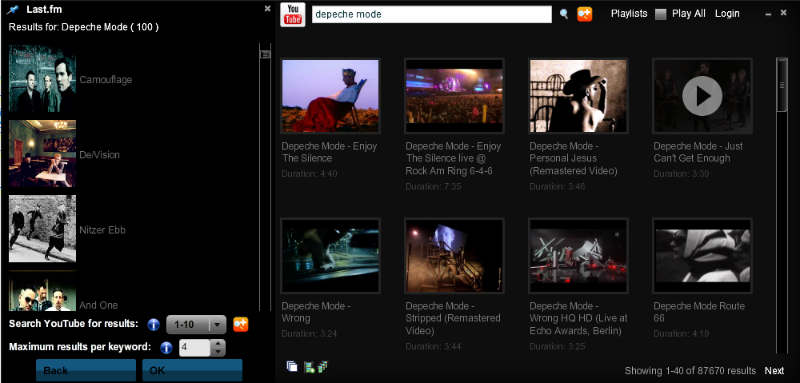The width and height of the screenshot is (800, 383).
Task: Click the YouTube logo icon
Action: pos(293,14)
